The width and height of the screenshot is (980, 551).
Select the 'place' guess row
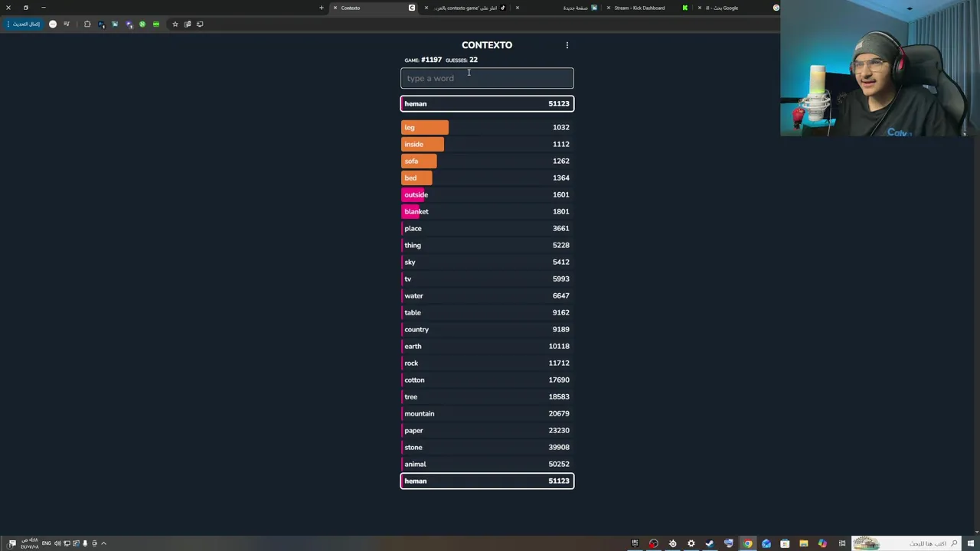[487, 228]
